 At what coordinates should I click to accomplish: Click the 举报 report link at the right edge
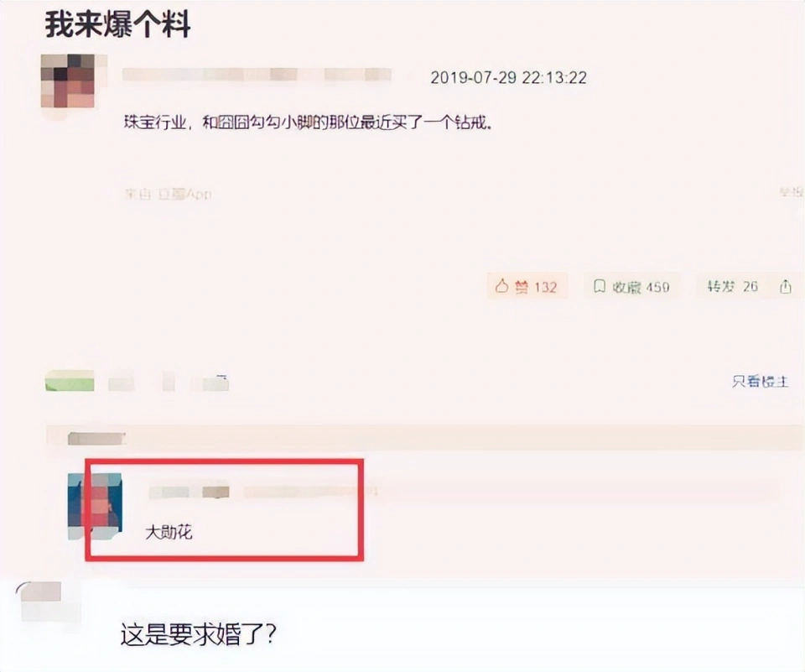click(791, 191)
